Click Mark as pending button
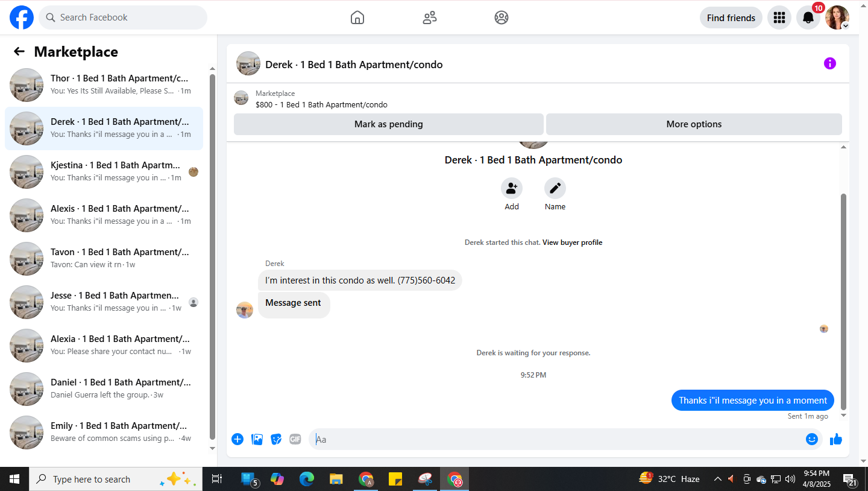This screenshot has width=868, height=491. [x=389, y=124]
